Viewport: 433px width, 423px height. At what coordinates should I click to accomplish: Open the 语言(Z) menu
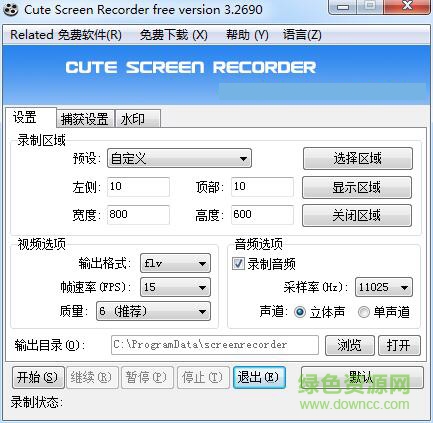[x=302, y=35]
